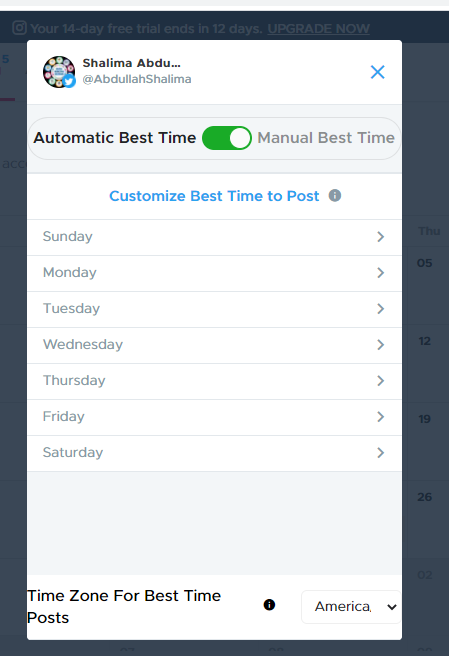Viewport: 449px width, 656px height.
Task: Expand the Wednesday chevron arrow
Action: (380, 345)
